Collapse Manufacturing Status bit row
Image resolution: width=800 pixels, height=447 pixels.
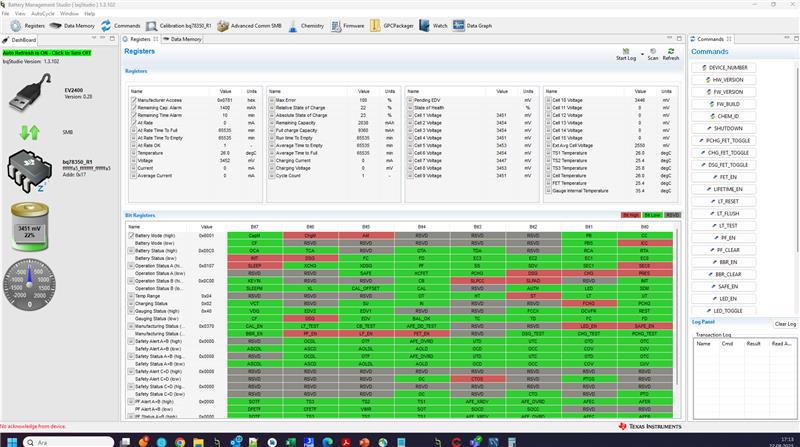(131, 326)
